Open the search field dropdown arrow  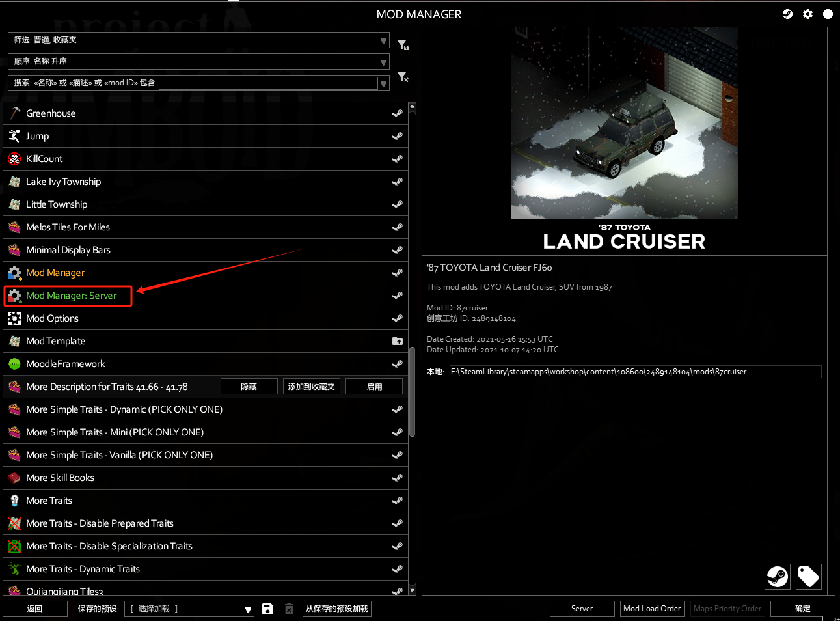384,83
